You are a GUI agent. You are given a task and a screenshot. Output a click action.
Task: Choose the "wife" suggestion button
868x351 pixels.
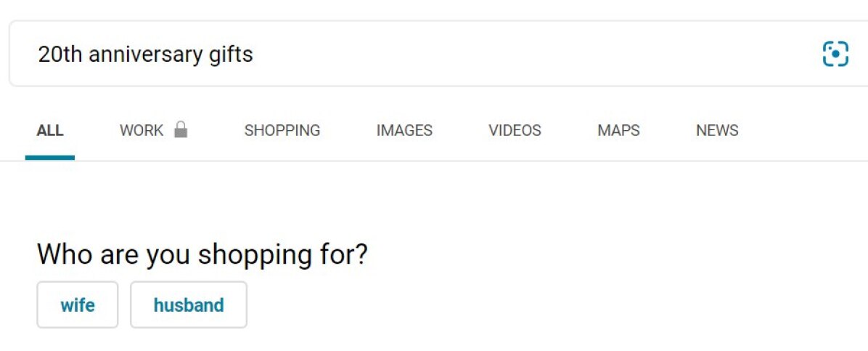click(x=78, y=305)
